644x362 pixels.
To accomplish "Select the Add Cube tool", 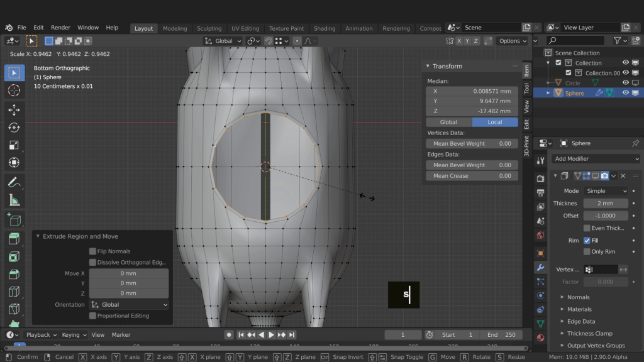I will tap(14, 220).
